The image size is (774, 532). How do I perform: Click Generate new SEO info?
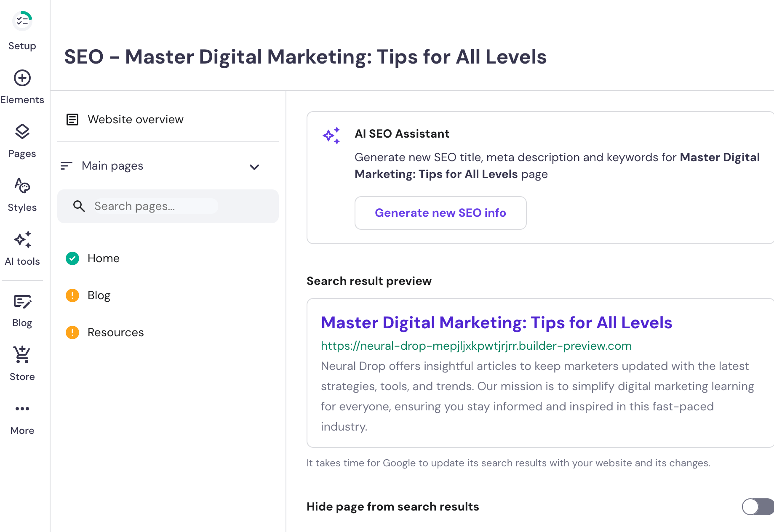click(x=440, y=213)
